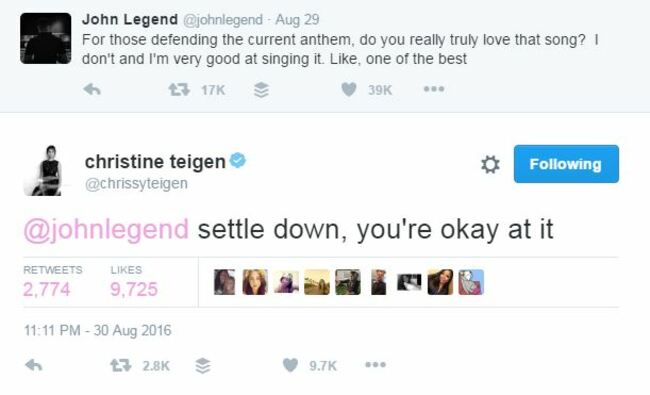Click the @chrissyteigen handle
Image resolution: width=650 pixels, height=395 pixels.
[136, 183]
